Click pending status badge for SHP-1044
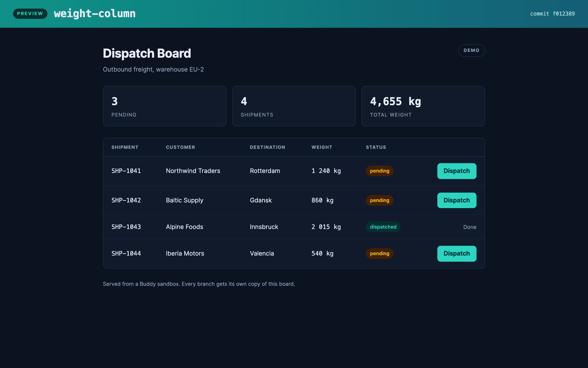 (x=379, y=253)
